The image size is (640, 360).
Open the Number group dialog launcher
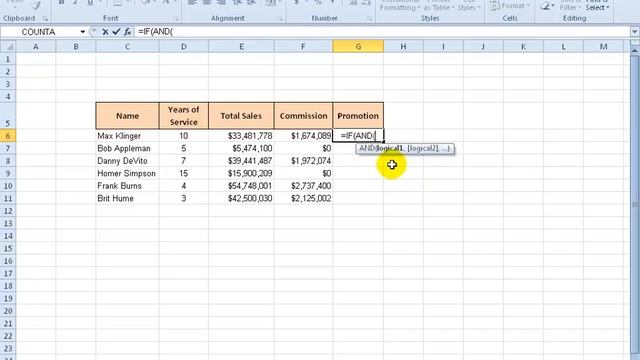pos(369,19)
